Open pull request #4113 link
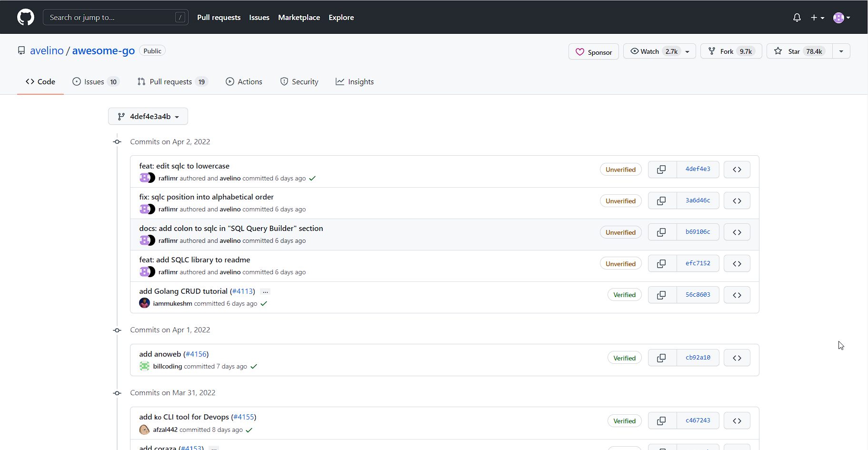Viewport: 868px width, 450px height. pyautogui.click(x=242, y=291)
